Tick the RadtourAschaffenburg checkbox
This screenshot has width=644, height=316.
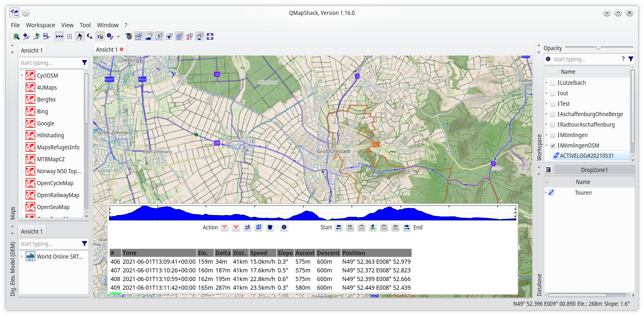pos(553,125)
